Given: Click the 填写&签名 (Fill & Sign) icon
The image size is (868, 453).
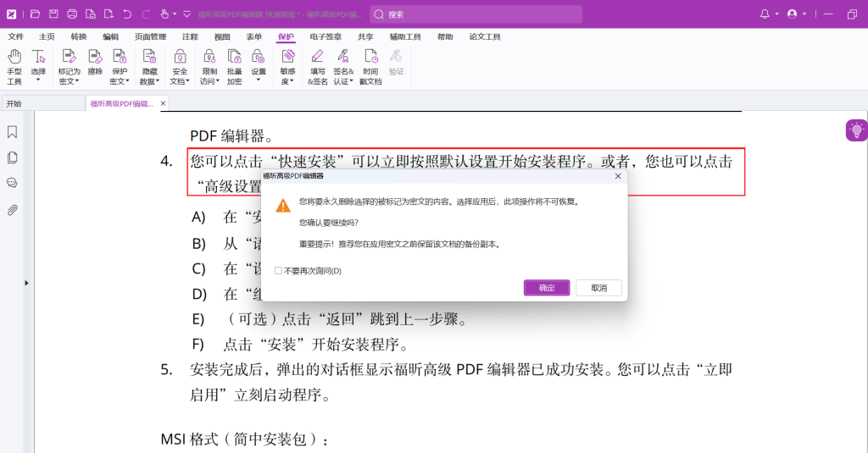Looking at the screenshot, I should click(318, 58).
